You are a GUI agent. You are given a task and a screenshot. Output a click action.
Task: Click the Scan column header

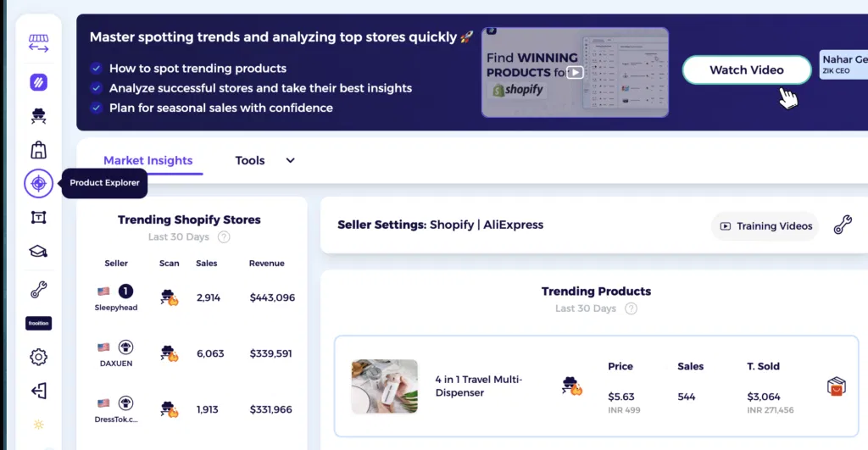pyautogui.click(x=169, y=264)
